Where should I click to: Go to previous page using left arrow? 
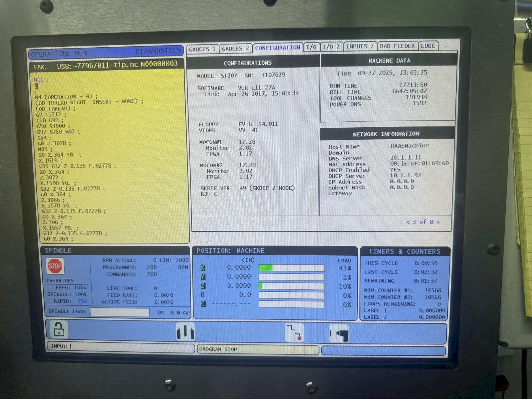point(408,222)
